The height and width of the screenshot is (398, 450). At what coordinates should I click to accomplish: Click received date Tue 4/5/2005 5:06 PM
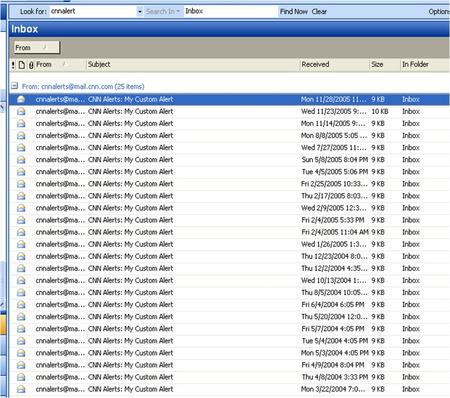tap(334, 172)
